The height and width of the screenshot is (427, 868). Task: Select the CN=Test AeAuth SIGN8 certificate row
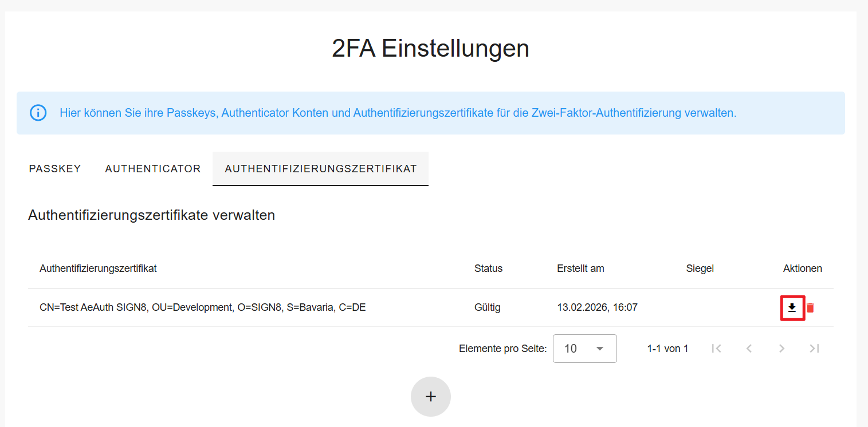pyautogui.click(x=202, y=308)
